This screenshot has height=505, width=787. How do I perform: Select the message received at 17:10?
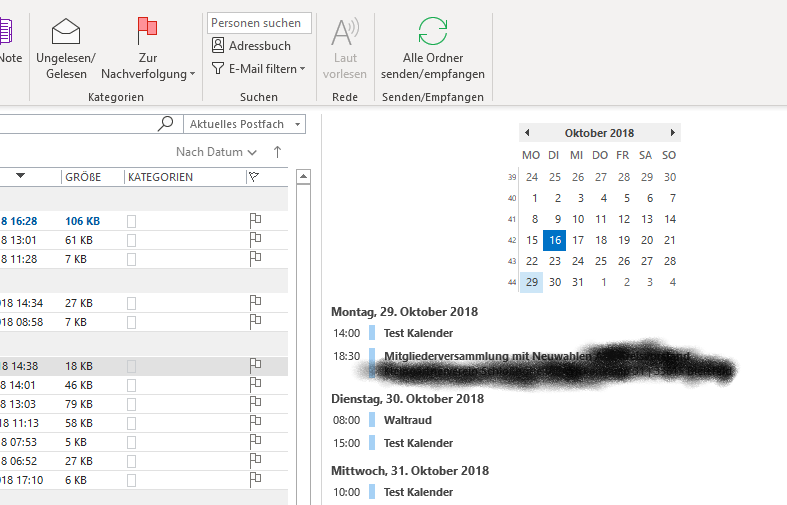click(144, 480)
